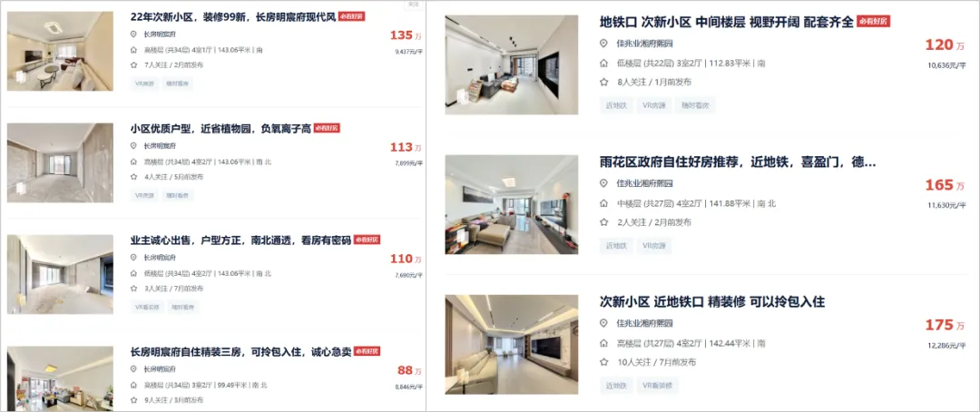Select VR看装修 tag on 175万 listing
980x412 pixels.
click(658, 386)
